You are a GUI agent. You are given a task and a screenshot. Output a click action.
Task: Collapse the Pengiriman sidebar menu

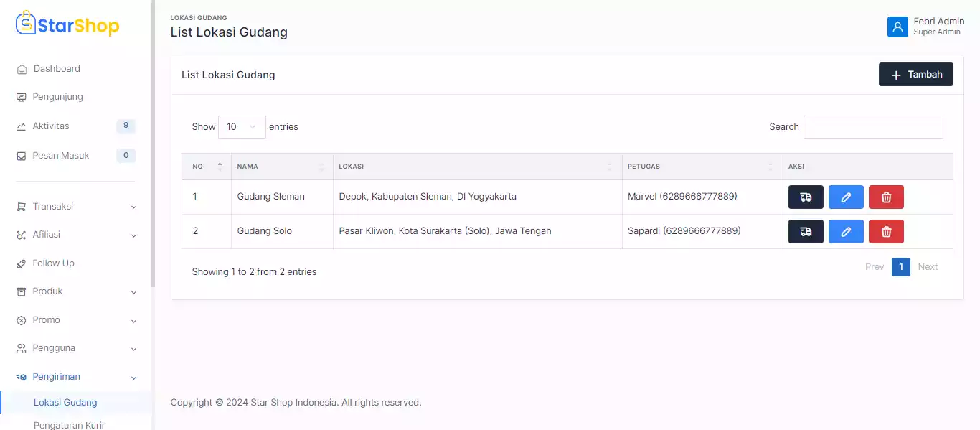75,377
